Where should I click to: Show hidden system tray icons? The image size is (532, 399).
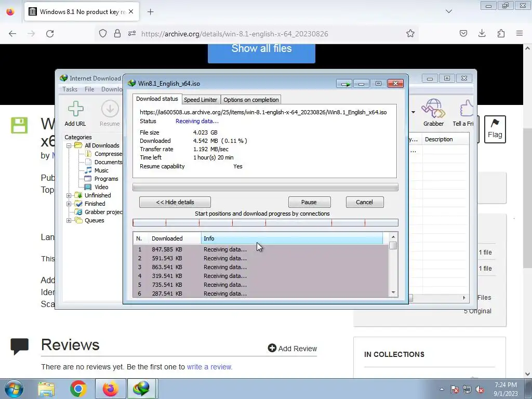click(x=442, y=389)
